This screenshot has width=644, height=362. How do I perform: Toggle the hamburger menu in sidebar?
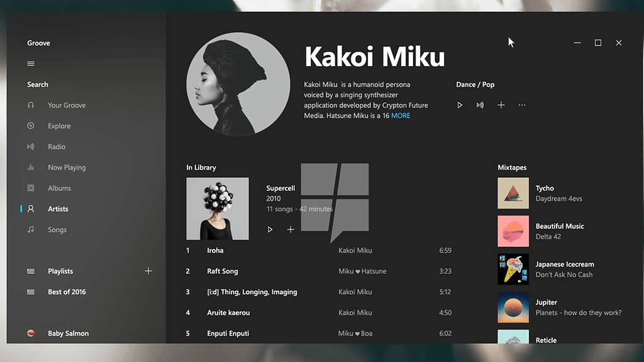[31, 63]
